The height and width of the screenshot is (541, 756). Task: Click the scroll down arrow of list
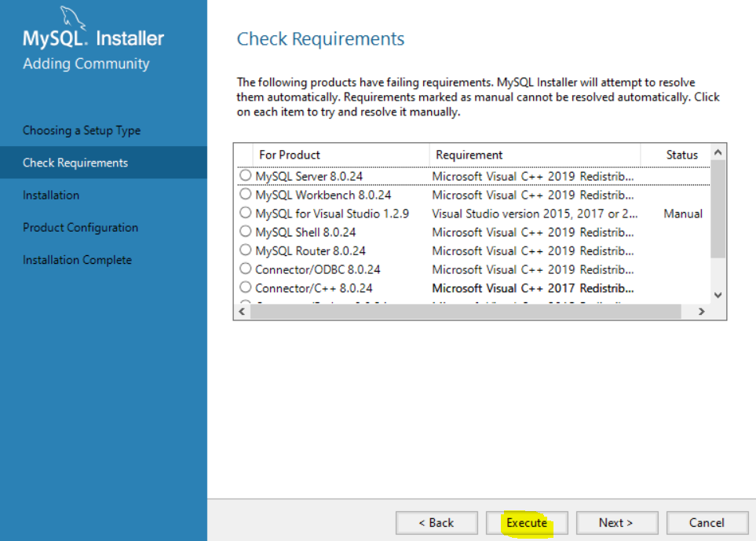718,295
